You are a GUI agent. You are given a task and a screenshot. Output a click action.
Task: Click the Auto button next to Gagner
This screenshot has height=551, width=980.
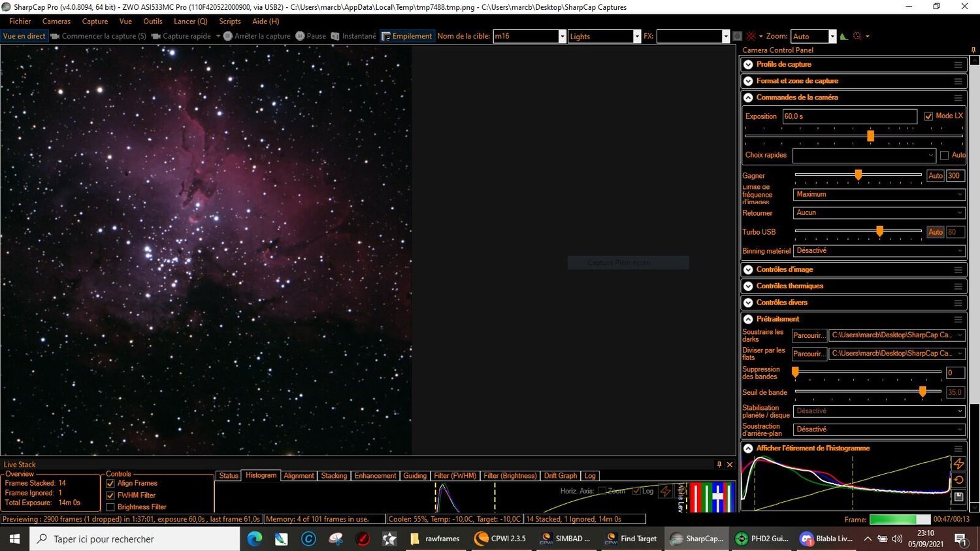tap(936, 176)
